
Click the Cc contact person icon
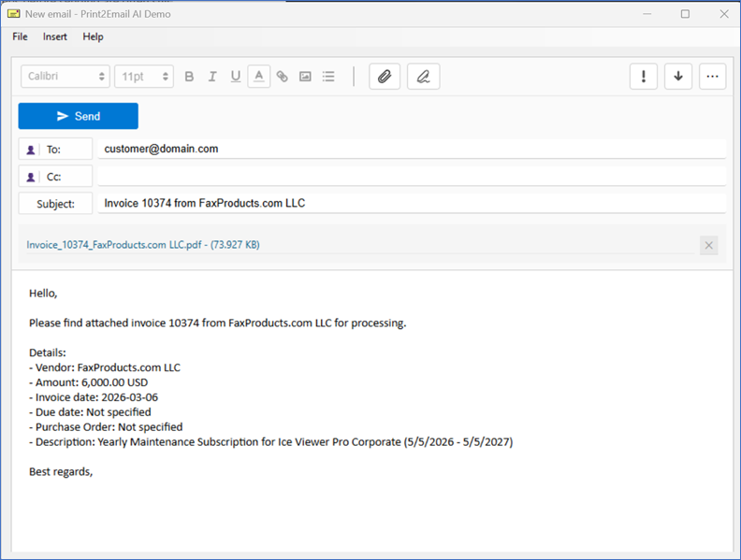[31, 177]
